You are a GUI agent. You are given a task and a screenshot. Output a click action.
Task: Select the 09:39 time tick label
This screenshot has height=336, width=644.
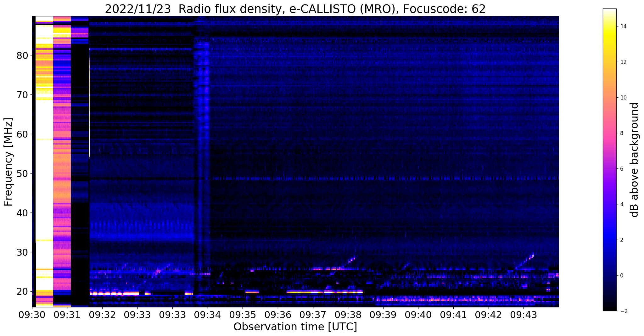[x=383, y=315]
